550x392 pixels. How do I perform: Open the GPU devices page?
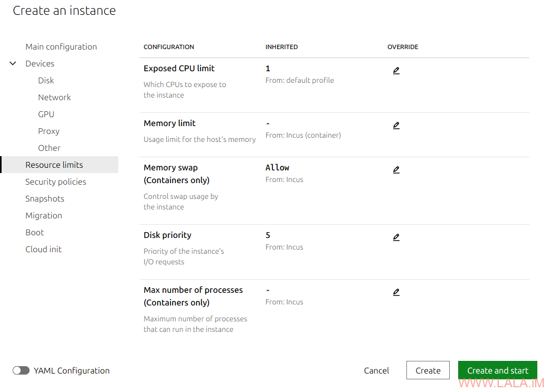click(x=46, y=114)
